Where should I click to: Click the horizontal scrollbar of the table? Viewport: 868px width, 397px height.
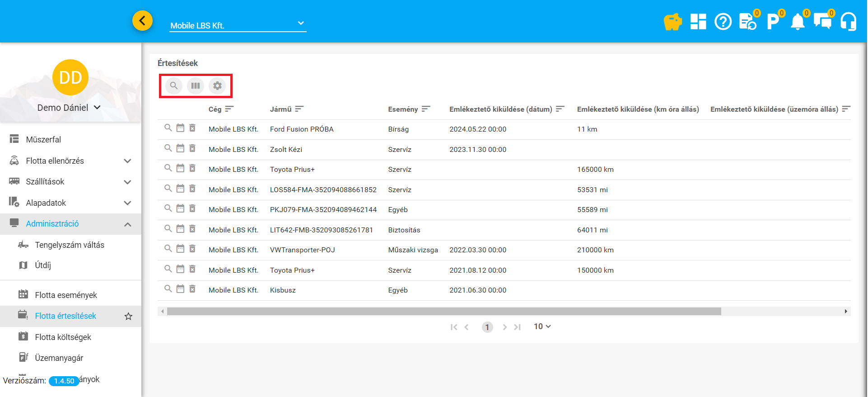coord(443,312)
